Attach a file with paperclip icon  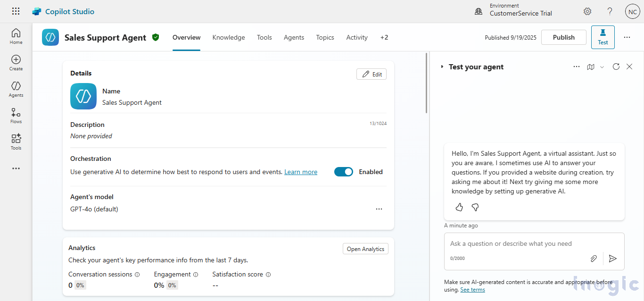point(594,259)
